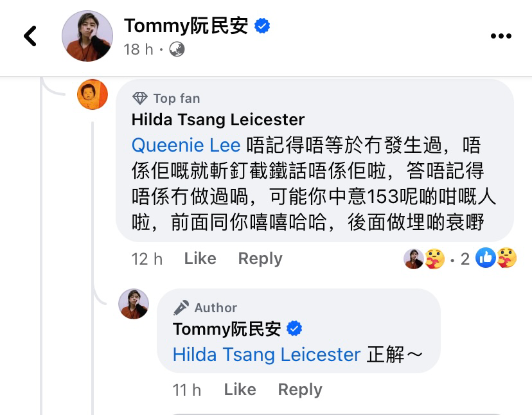This screenshot has width=532, height=415.
Task: Open Hilda Tsang Leicester mention link in reply
Action: point(265,354)
